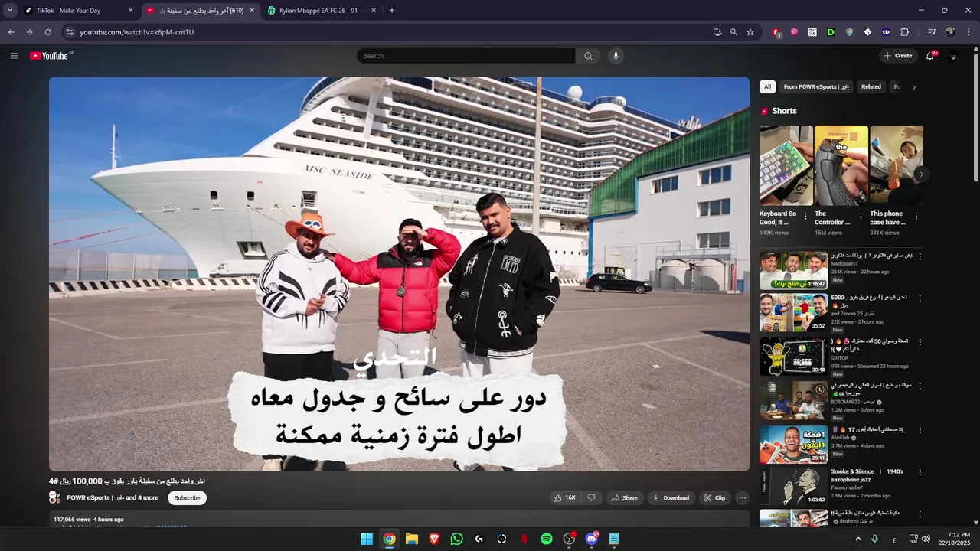Dislike the video with thumbs down

[x=591, y=498]
